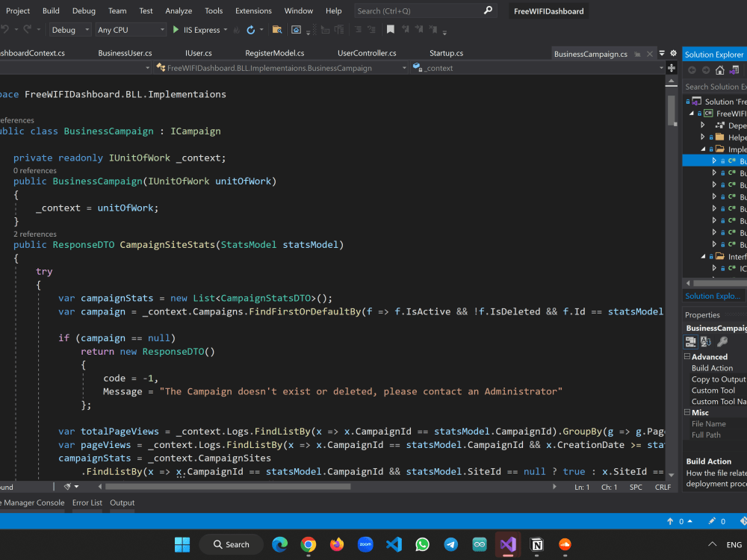This screenshot has width=747, height=560.
Task: Click the editor vertical scrollbar thumb
Action: click(x=672, y=110)
